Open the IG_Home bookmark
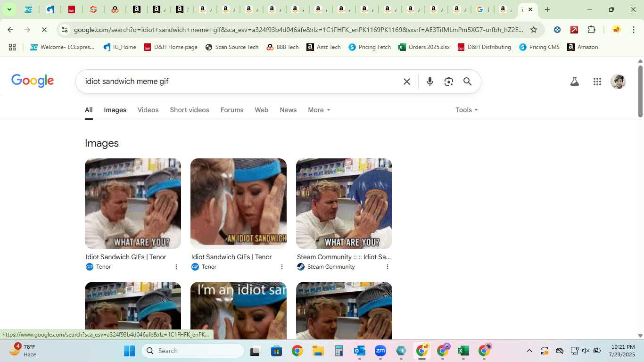The width and height of the screenshot is (644, 362). coord(120,47)
